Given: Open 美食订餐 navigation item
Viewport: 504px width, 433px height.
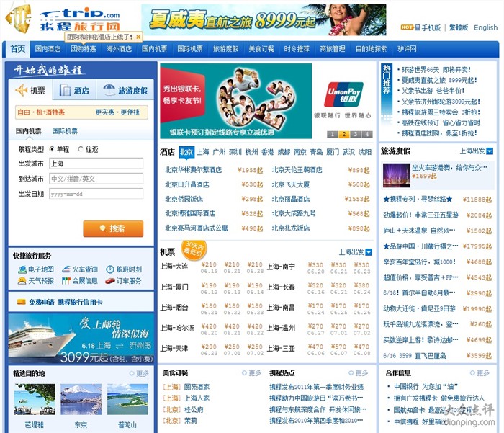Looking at the screenshot, I should pyautogui.click(x=261, y=49).
